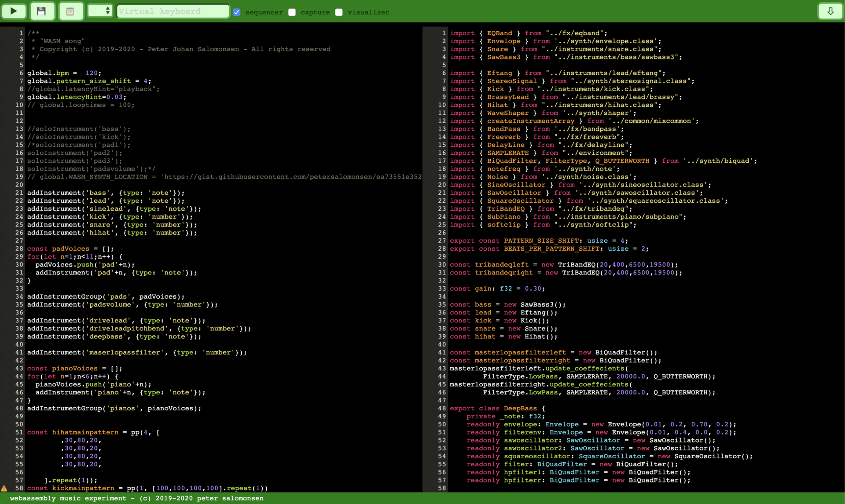
Task: Click the 'visualizer' checkbox label
Action: pos(368,12)
